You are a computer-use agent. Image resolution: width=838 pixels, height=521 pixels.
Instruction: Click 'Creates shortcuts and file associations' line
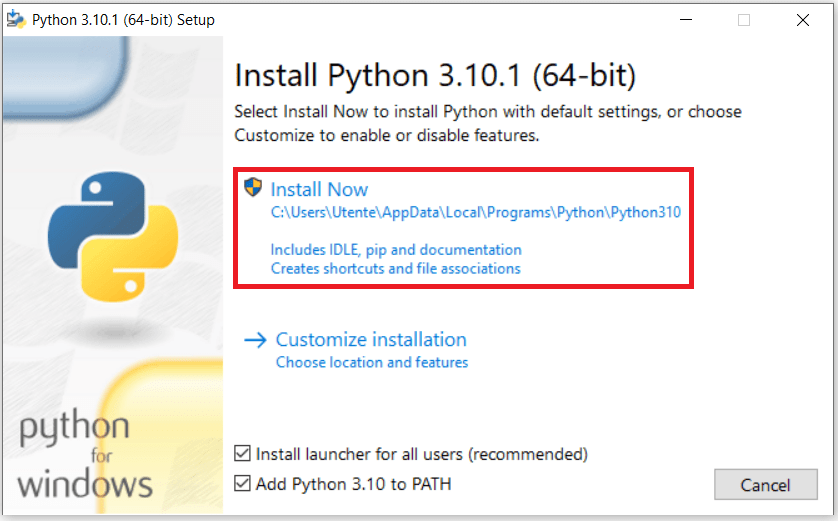click(396, 268)
